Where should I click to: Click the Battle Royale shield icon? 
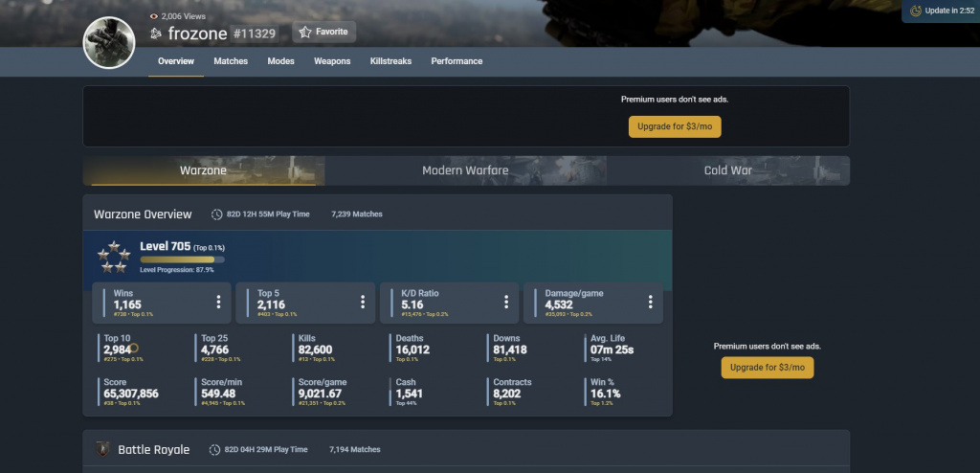coord(102,449)
